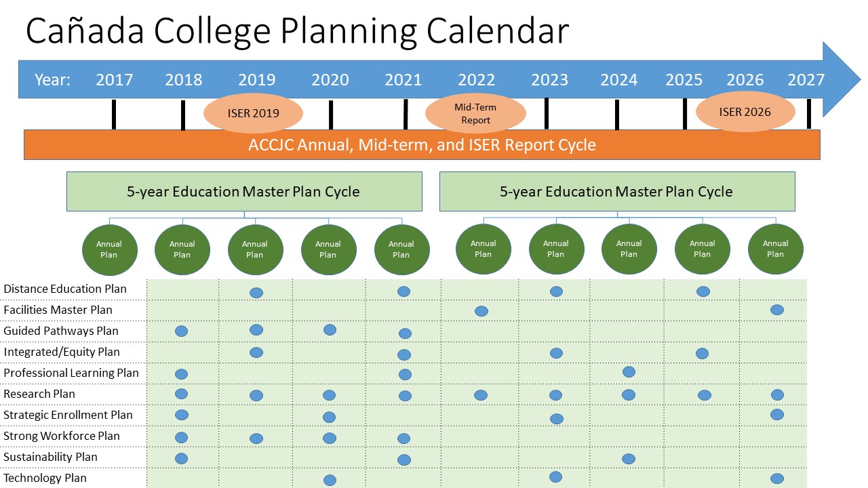
Task: Select the ACCJC Report Cycle orange bar
Action: (422, 145)
